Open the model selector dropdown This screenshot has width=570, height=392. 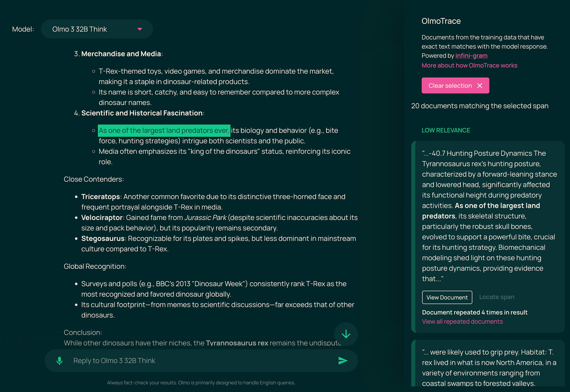click(x=97, y=29)
